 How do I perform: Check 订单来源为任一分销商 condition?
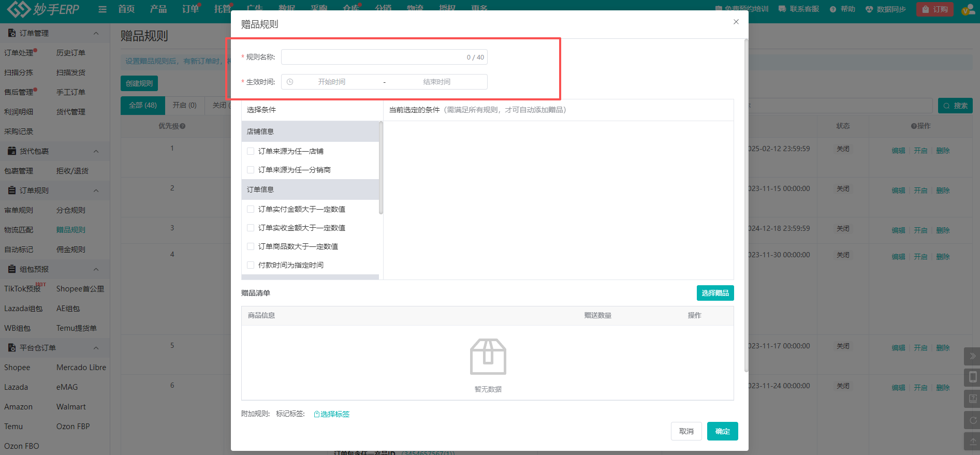[x=251, y=170]
